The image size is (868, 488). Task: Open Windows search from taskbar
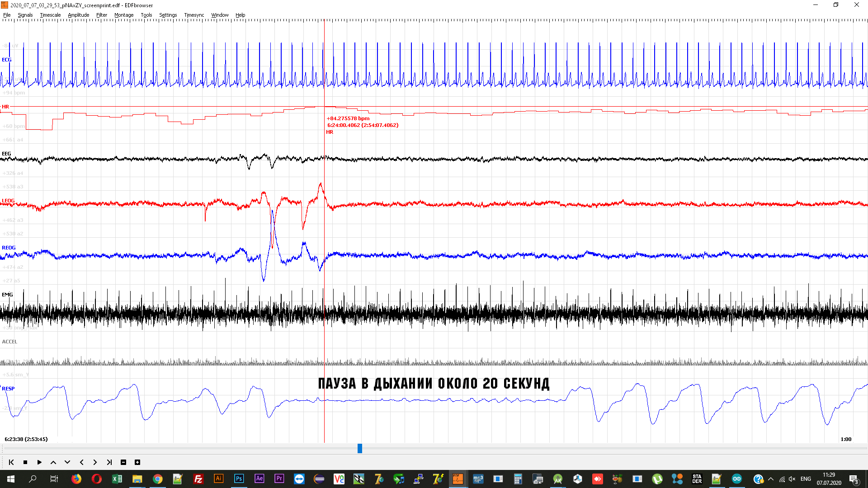tap(33, 479)
